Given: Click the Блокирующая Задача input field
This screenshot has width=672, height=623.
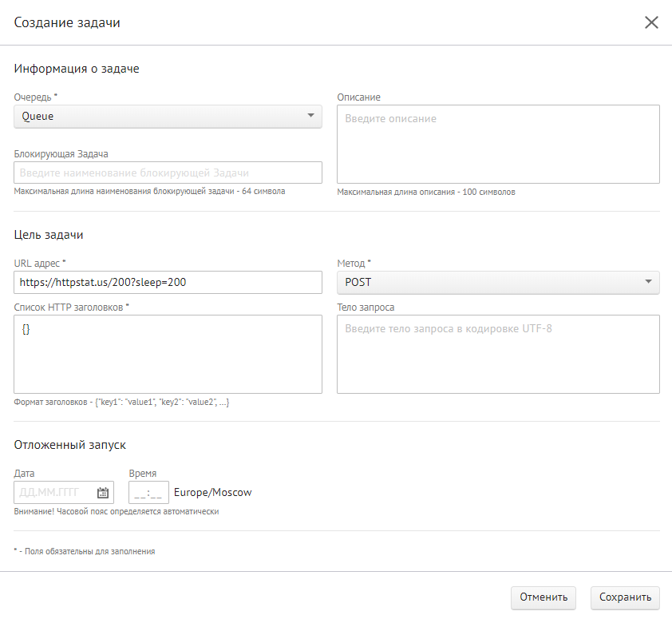Looking at the screenshot, I should 168,173.
